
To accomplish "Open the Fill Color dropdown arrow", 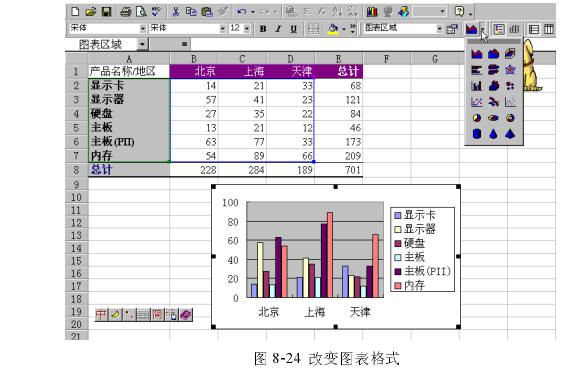I will (x=344, y=29).
